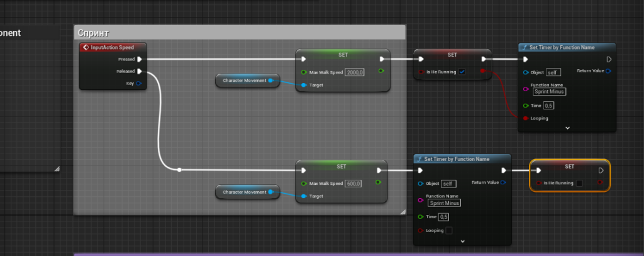Uncheck the checked Is He Running checkbox

click(x=462, y=72)
